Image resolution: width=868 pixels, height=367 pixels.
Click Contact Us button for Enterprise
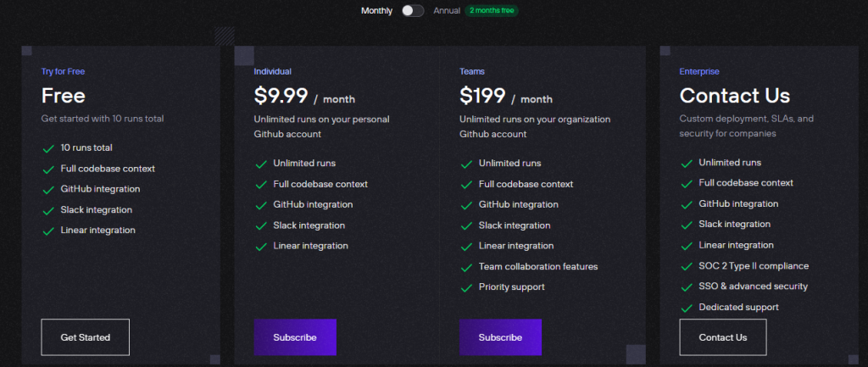pyautogui.click(x=723, y=337)
